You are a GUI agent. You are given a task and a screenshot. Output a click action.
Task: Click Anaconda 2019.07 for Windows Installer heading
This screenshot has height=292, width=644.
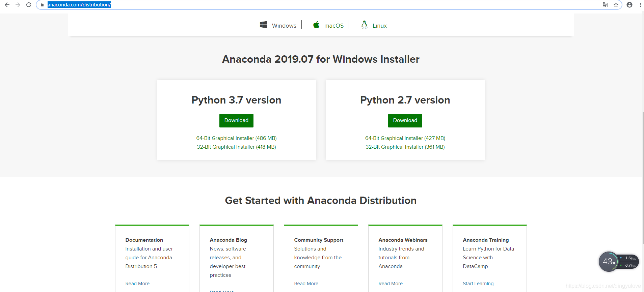pos(321,59)
